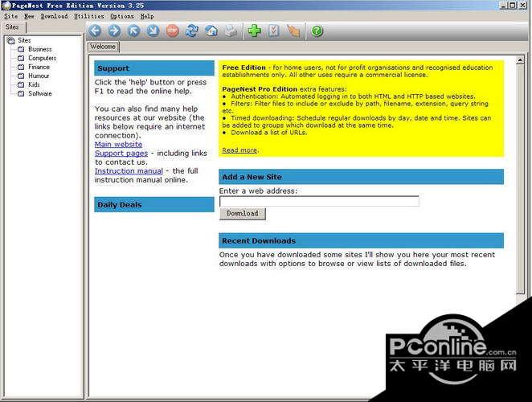
Task: Open the Options menu
Action: (122, 16)
